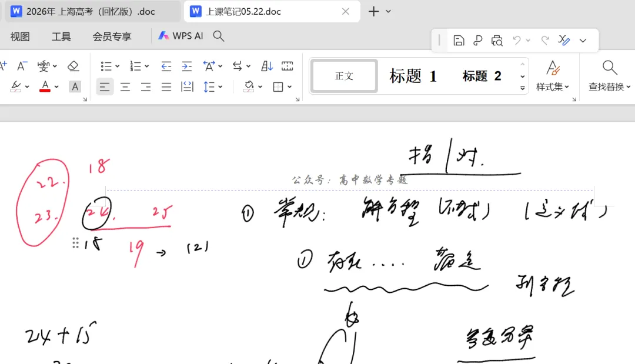This screenshot has width=635, height=364.
Task: Click the Line Spacing icon
Action: click(x=209, y=86)
